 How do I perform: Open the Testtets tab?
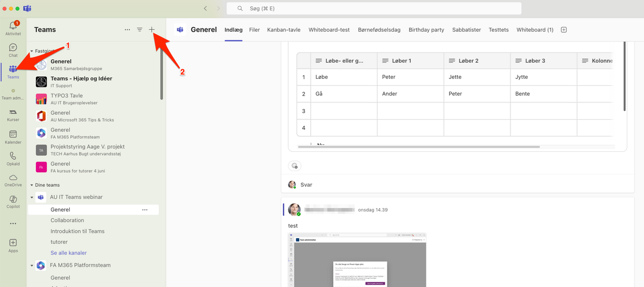click(x=499, y=30)
